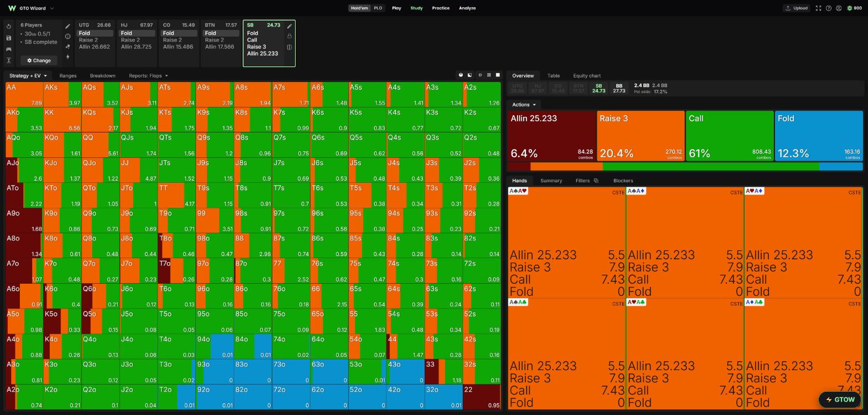Expand the Strategy + EV dropdown

click(28, 76)
